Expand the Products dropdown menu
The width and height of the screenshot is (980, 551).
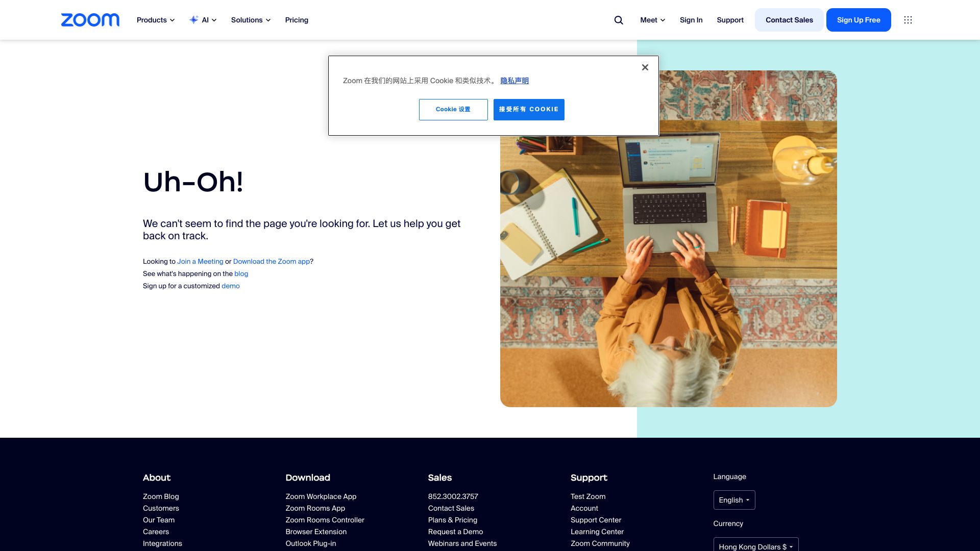(156, 20)
